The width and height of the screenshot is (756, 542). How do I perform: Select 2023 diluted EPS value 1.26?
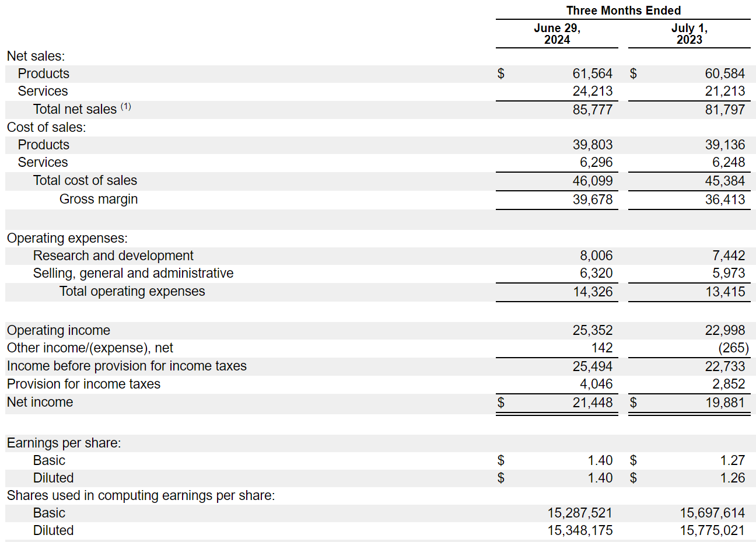(732, 478)
